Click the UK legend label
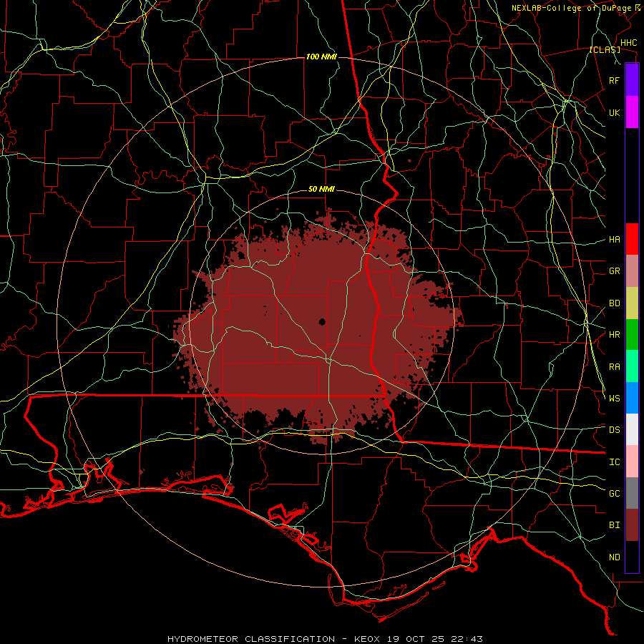Screen dimensions: 644x644 (614, 112)
